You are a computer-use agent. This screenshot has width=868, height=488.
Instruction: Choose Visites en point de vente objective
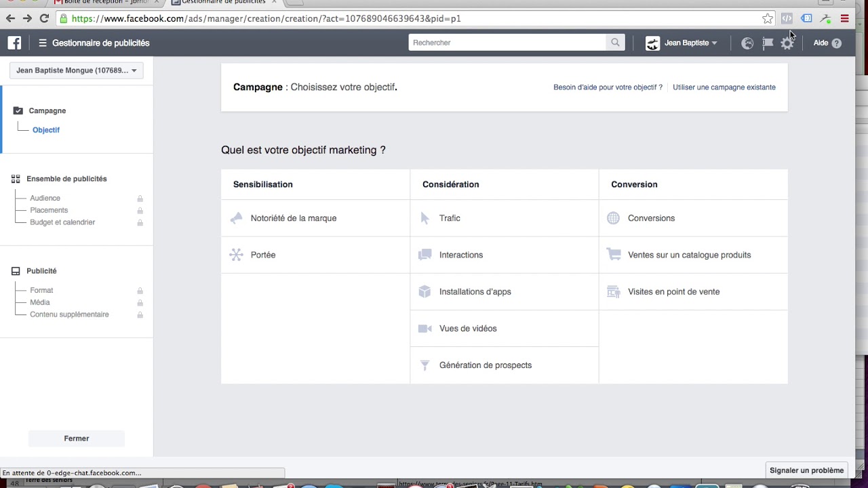pyautogui.click(x=693, y=291)
